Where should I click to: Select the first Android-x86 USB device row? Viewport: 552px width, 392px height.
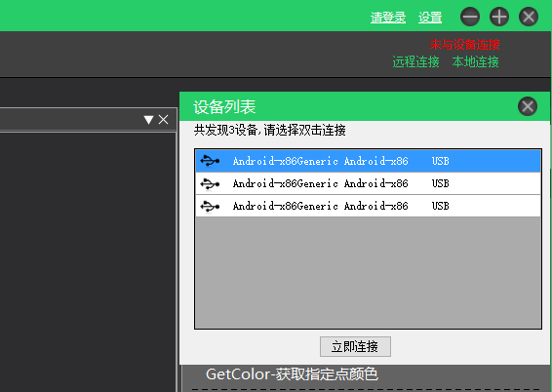pos(368,161)
